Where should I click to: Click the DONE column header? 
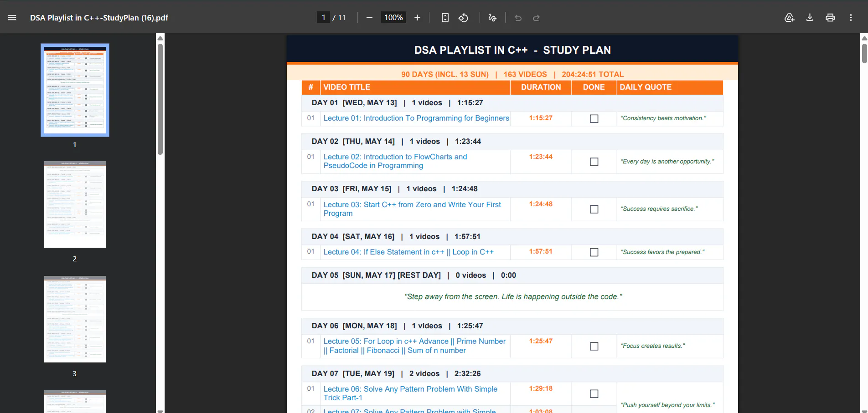pos(594,87)
